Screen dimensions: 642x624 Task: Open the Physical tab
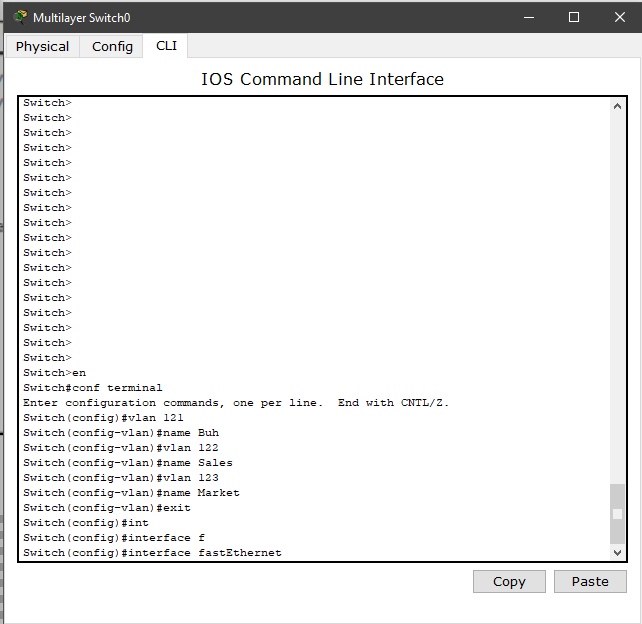click(42, 46)
